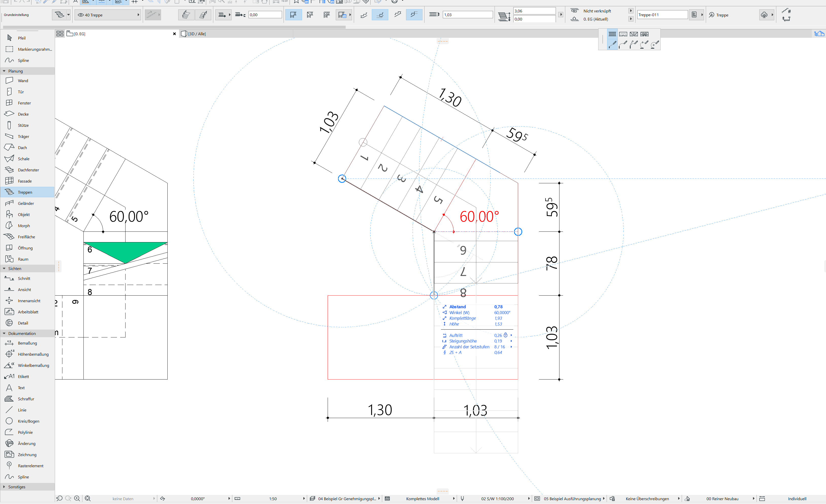Click the Kreis/Bogen tool
Image resolution: width=826 pixels, height=504 pixels.
[28, 421]
